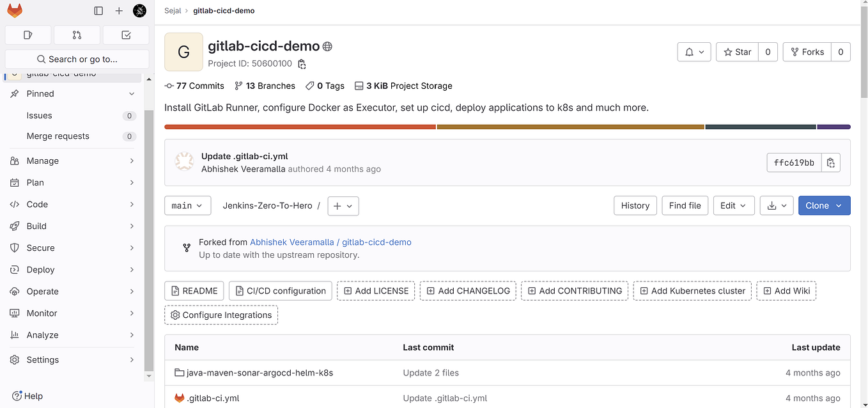Open the main branch dropdown

(x=187, y=205)
